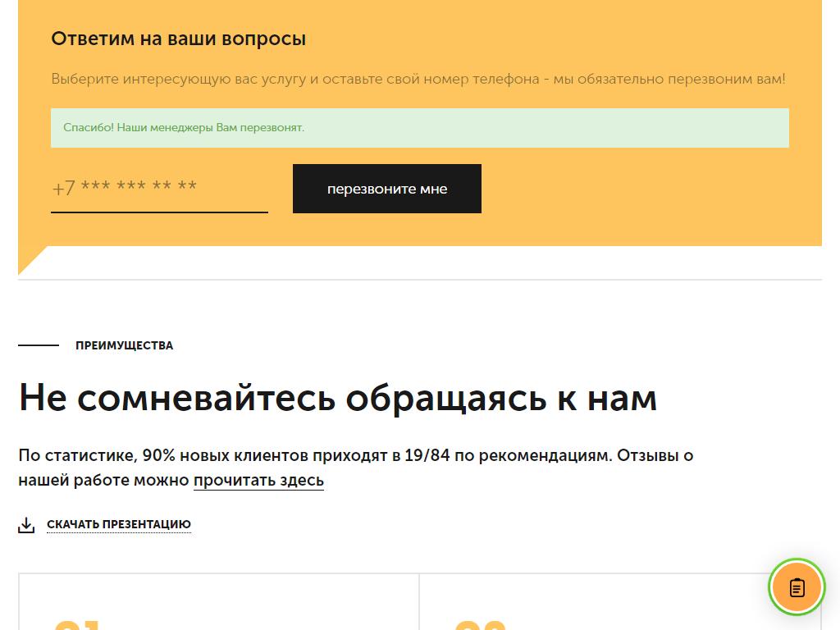Click the '90% новых клиентов' statistics paragraph
Image resolution: width=840 pixels, height=630 pixels.
coord(355,456)
